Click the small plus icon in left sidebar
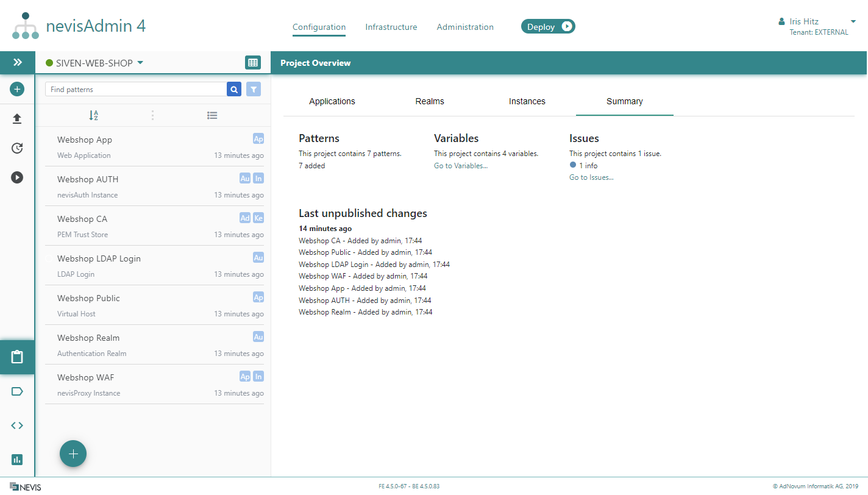Viewport: 868px width, 495px height. (x=17, y=89)
